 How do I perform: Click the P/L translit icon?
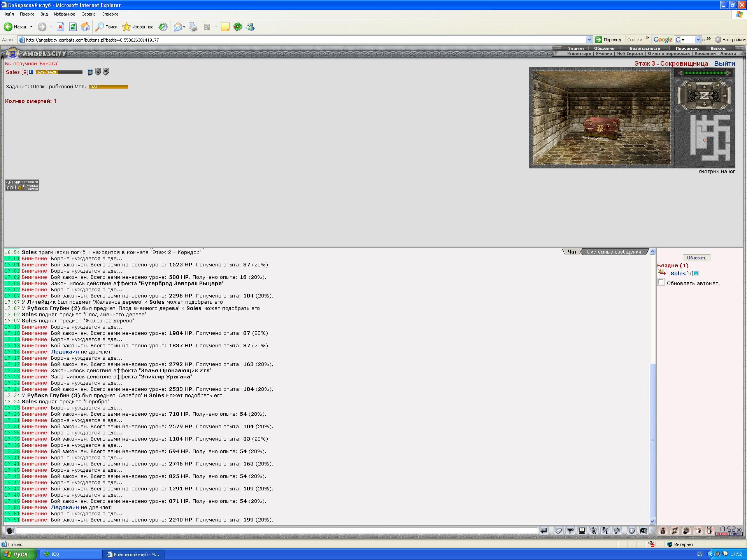605,530
